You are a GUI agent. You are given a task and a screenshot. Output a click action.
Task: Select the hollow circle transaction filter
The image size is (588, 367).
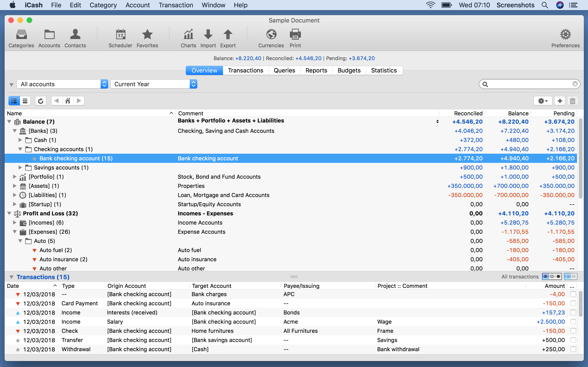552,276
